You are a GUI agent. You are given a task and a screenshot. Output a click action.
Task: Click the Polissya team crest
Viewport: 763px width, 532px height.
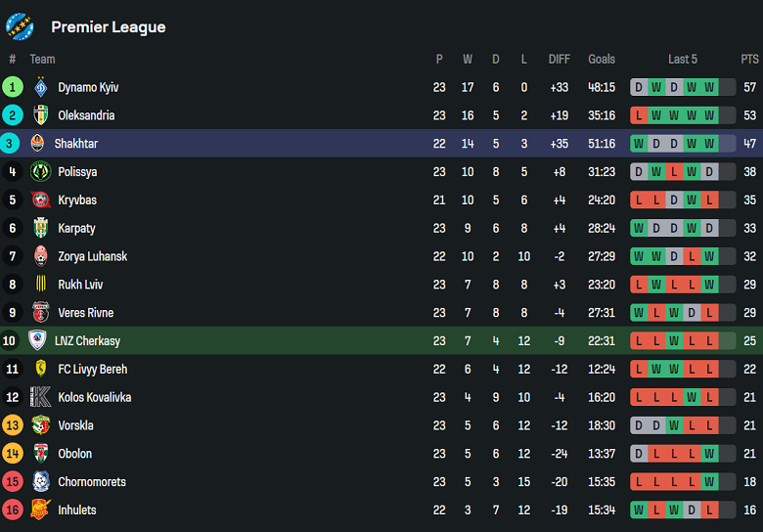[40, 172]
